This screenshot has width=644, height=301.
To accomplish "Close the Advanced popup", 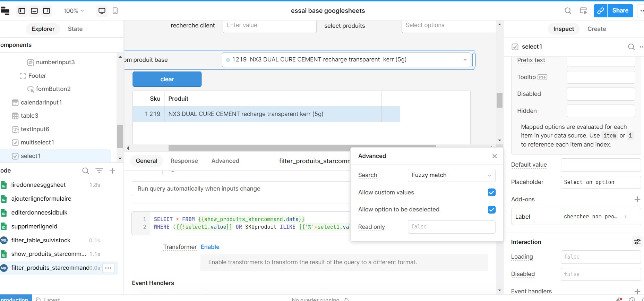I will 495,156.
